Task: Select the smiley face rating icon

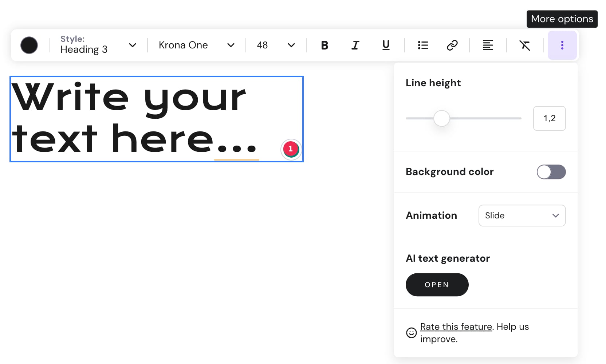Action: point(411,333)
